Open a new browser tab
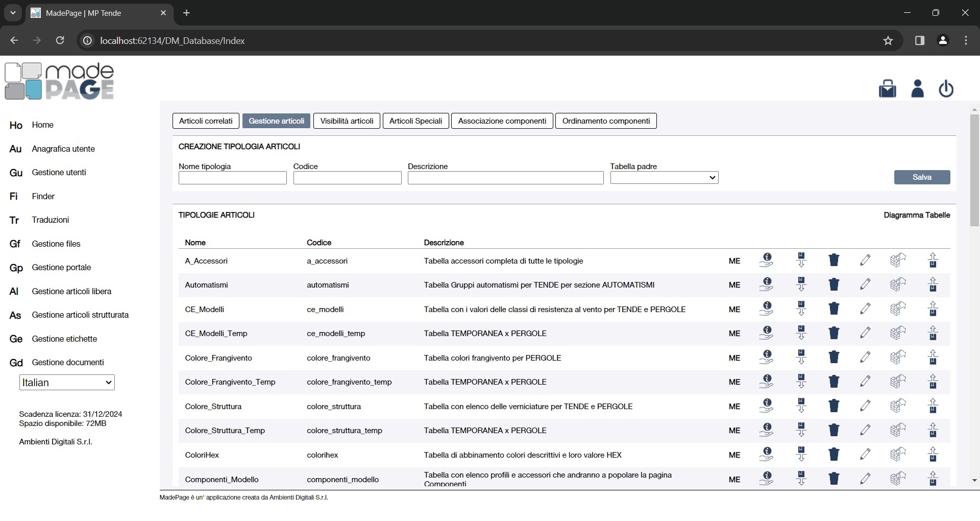 point(186,13)
